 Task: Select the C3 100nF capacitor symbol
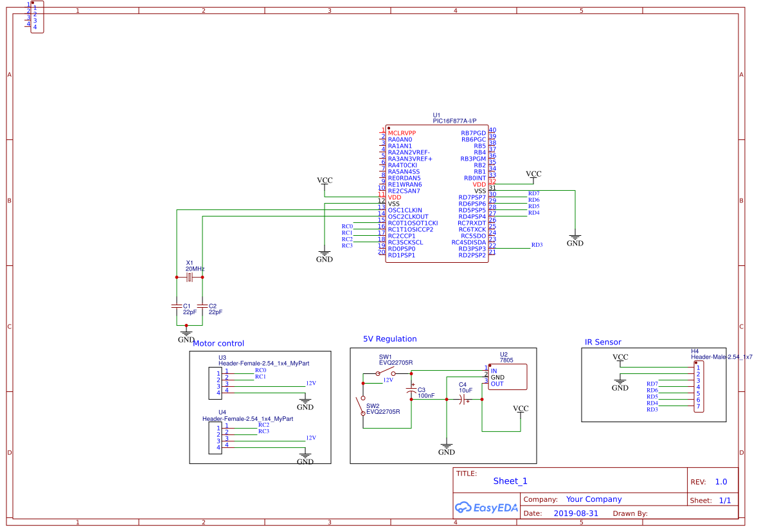click(411, 391)
